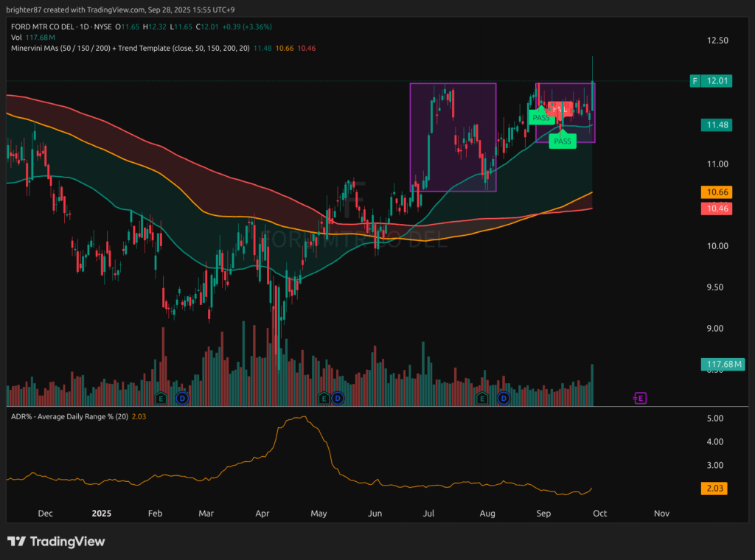
Task: Click the red FAIL signal label
Action: pyautogui.click(x=560, y=109)
